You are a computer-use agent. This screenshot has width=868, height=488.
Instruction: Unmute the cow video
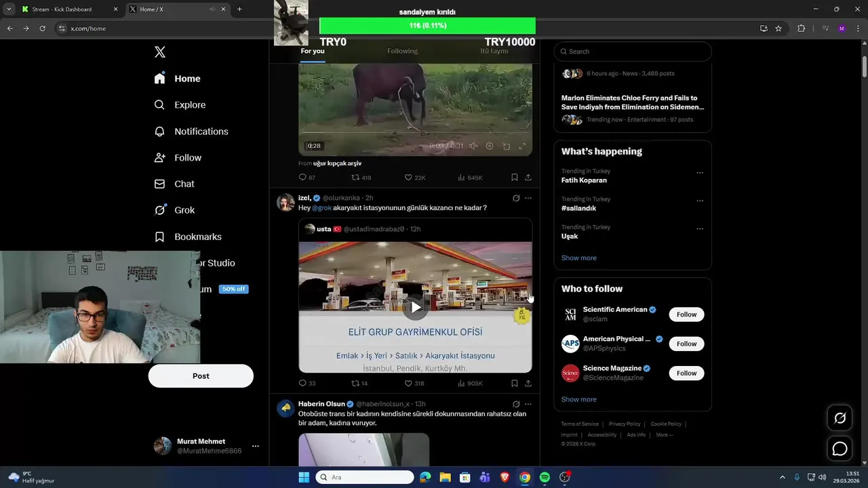[473, 146]
